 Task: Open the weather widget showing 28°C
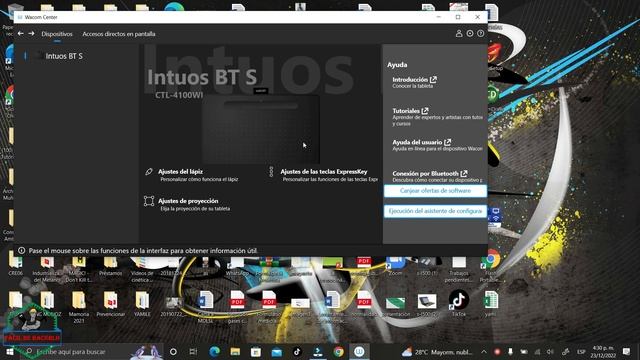click(437, 352)
